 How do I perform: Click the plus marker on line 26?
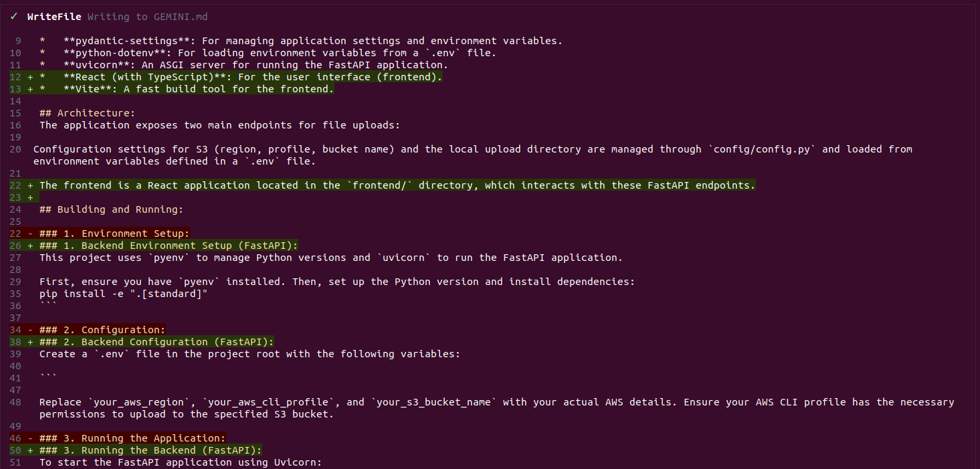coord(31,246)
